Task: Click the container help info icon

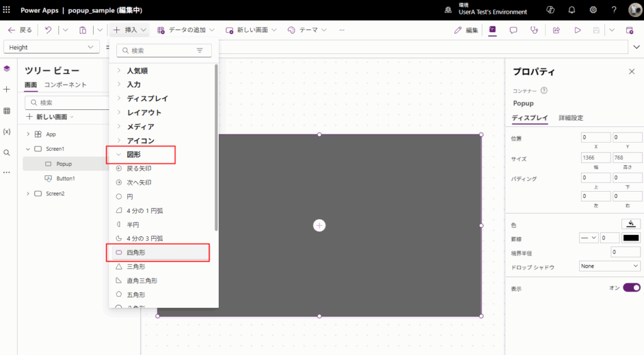Action: tap(544, 90)
